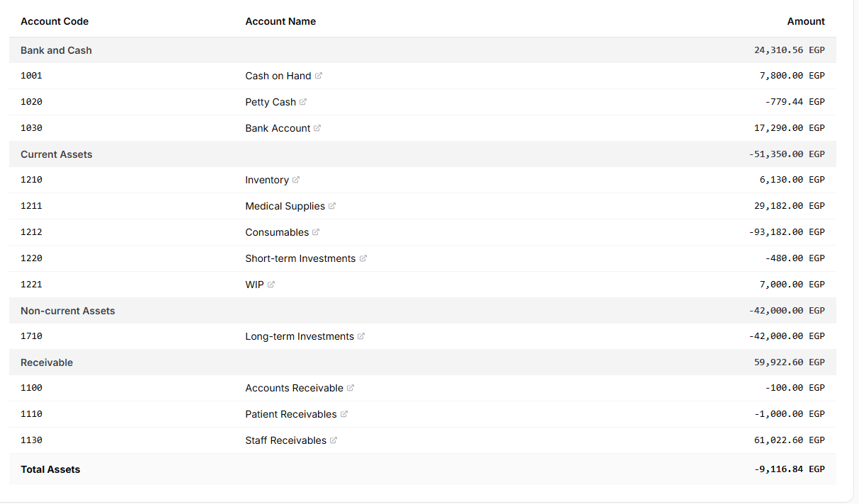Click the Staff Receivables external link icon
This screenshot has width=859, height=504.
(x=334, y=440)
